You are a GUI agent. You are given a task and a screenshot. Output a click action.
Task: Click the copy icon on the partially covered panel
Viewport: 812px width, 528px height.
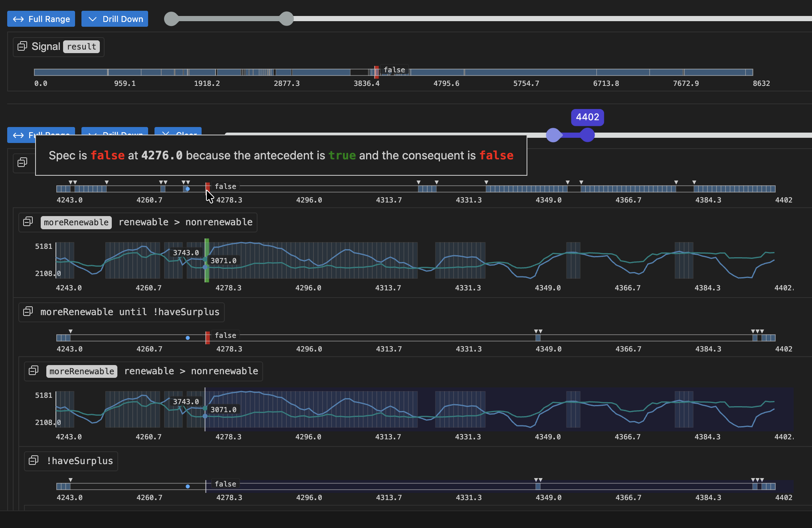[x=23, y=163]
